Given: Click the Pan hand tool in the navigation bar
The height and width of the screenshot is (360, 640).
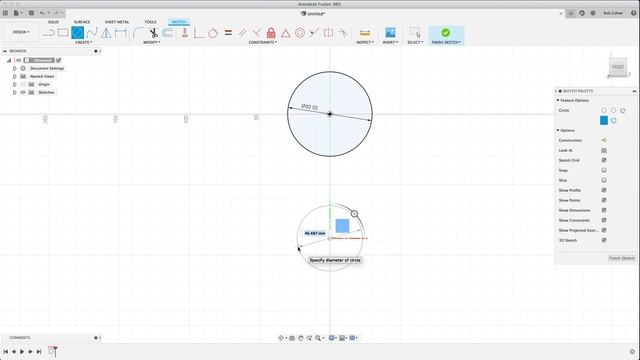Looking at the screenshot, I should pos(301,338).
